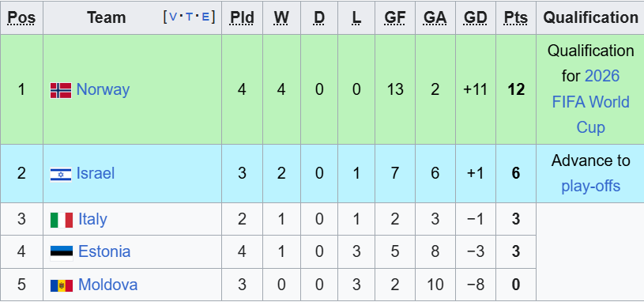The width and height of the screenshot is (644, 302).
Task: Click the Norway flag icon
Action: (x=61, y=90)
